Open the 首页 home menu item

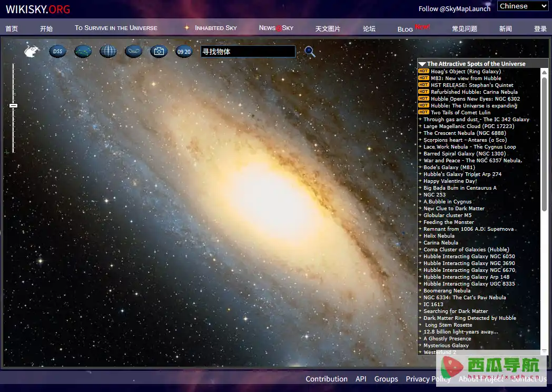click(12, 28)
